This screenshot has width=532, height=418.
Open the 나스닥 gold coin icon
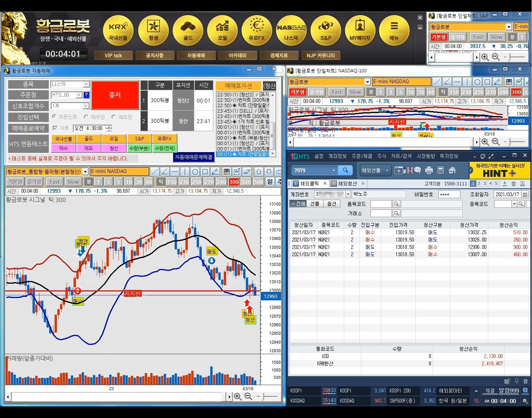click(x=291, y=31)
